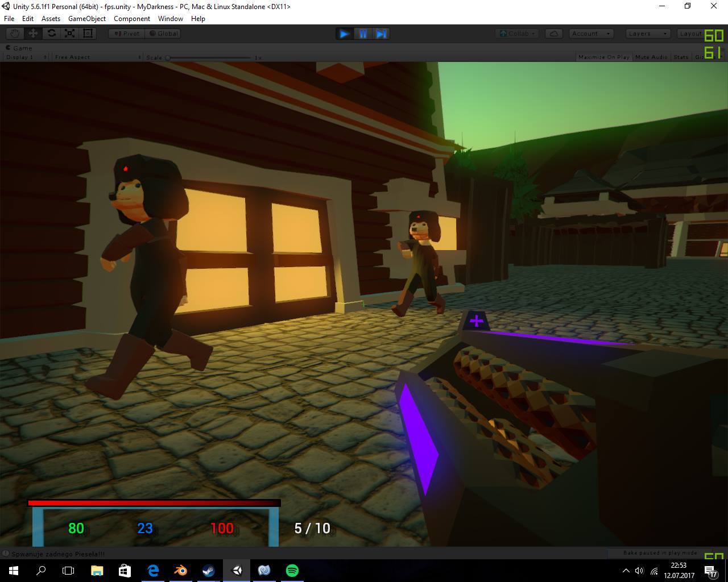Click the Stats button

pos(681,57)
